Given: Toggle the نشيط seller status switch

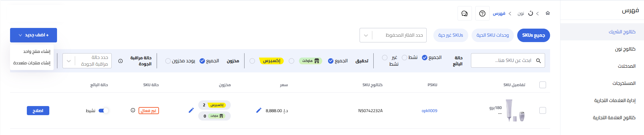Looking at the screenshot, I should pyautogui.click(x=103, y=110).
